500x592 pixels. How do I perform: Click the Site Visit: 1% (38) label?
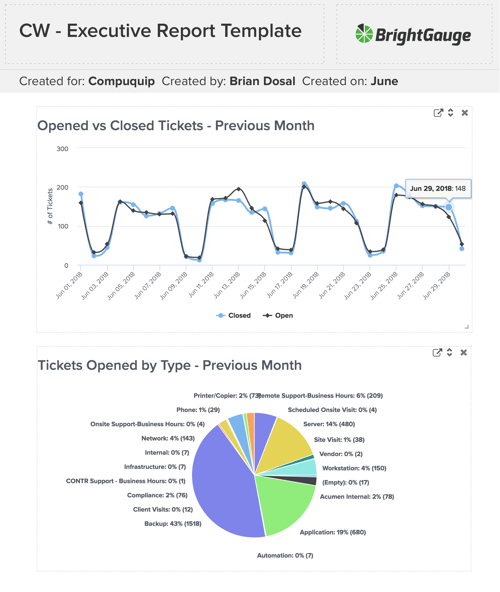click(x=339, y=440)
